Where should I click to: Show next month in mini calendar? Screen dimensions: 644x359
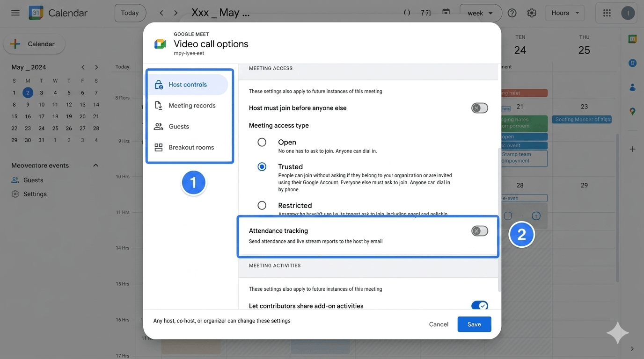point(96,67)
